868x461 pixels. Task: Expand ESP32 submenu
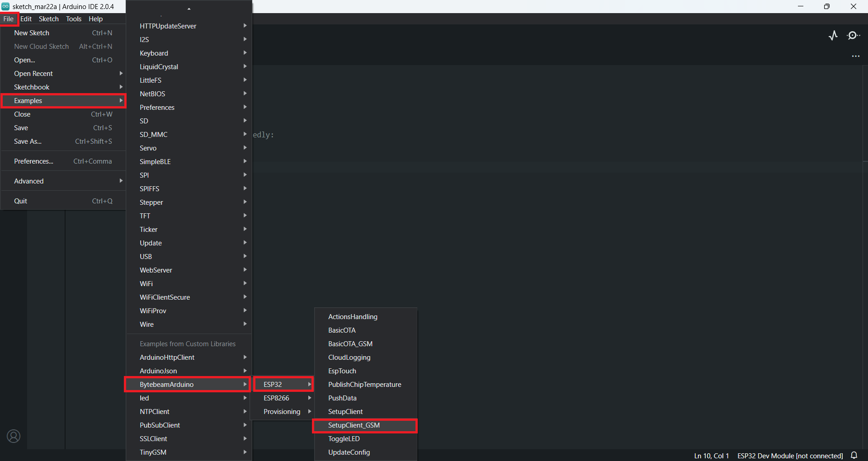click(x=283, y=385)
